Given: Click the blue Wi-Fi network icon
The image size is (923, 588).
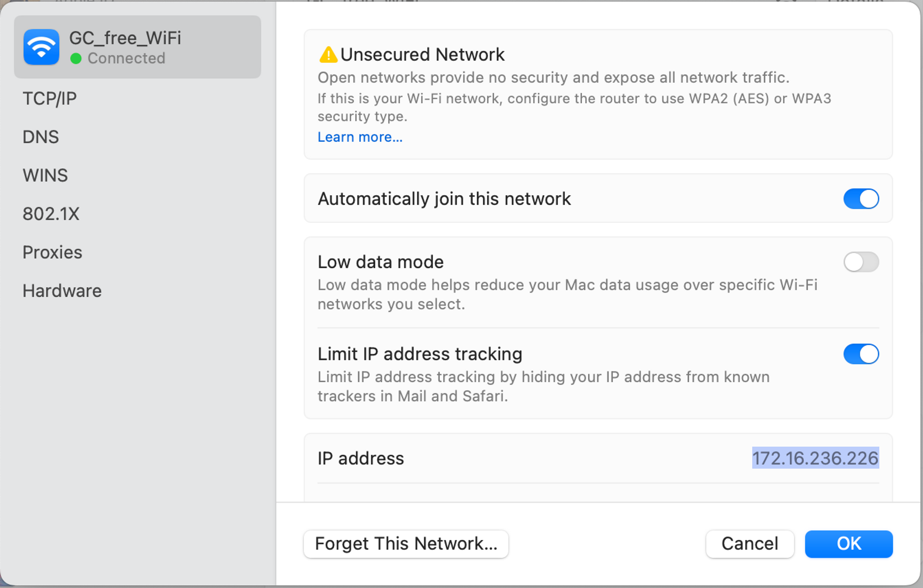Looking at the screenshot, I should [42, 47].
